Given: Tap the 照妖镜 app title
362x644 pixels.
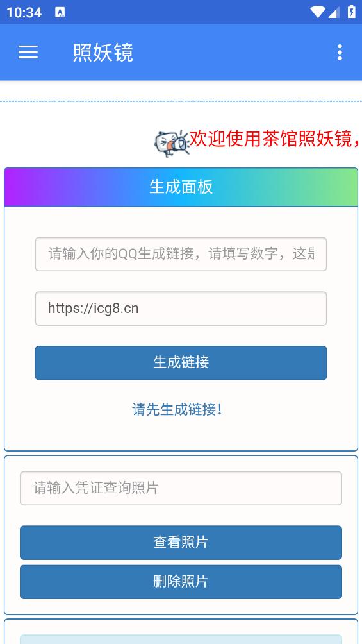Looking at the screenshot, I should [103, 53].
